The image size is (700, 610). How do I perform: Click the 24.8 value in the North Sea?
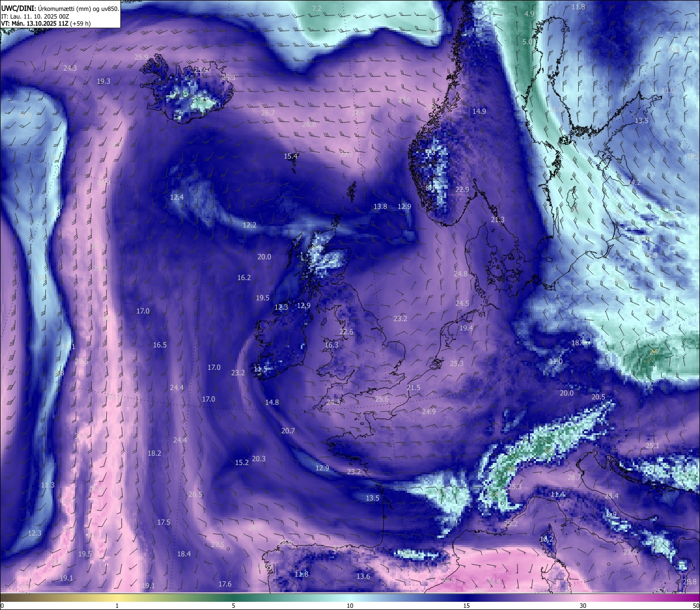[x=460, y=274]
